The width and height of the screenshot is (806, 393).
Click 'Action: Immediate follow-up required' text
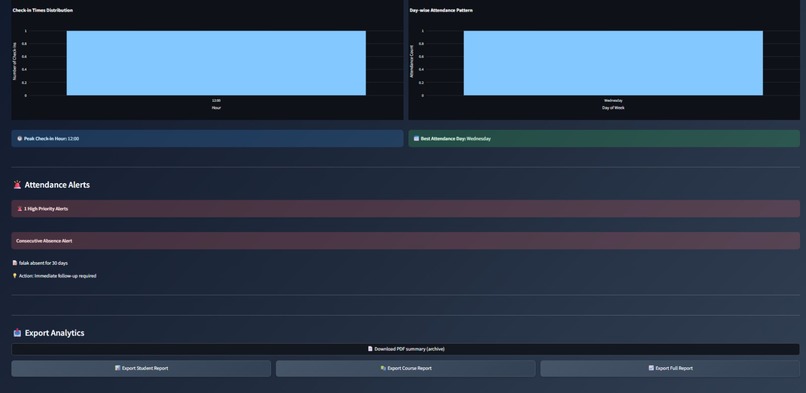[x=58, y=276]
